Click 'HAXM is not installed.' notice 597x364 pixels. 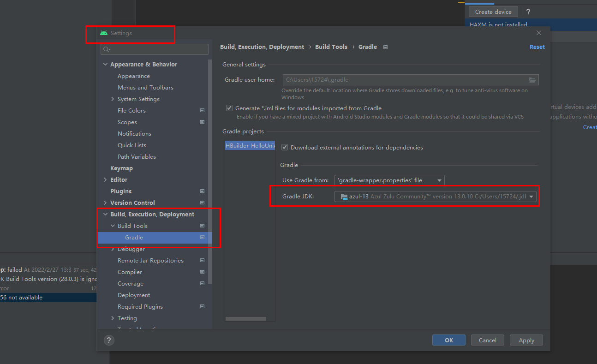click(x=499, y=25)
